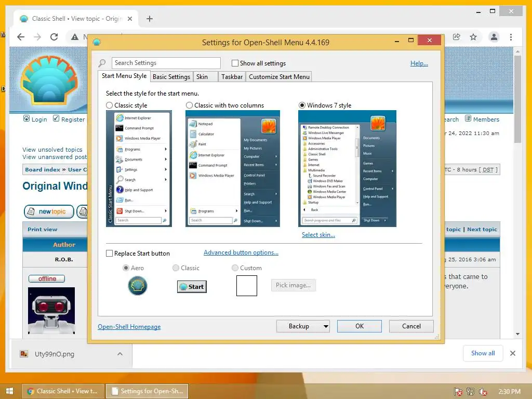The height and width of the screenshot is (399, 532).
Task: Click the Select skin... link
Action: point(318,235)
